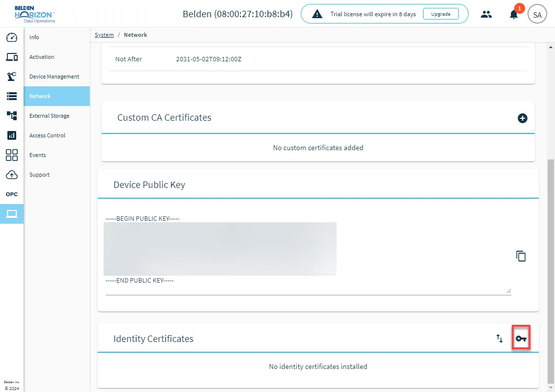Click the key icon in Identity Certificates
Screen dimensions: 555x392
pos(521,339)
